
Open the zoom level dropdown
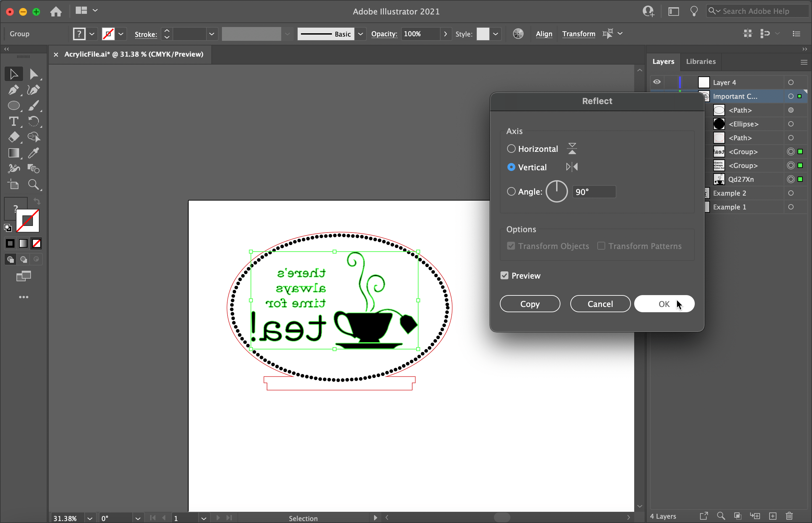pyautogui.click(x=90, y=518)
